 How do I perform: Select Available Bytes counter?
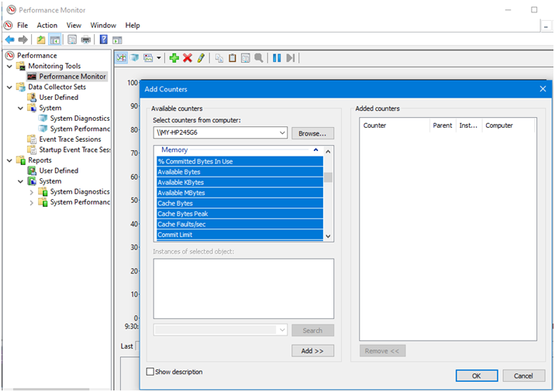tap(240, 172)
